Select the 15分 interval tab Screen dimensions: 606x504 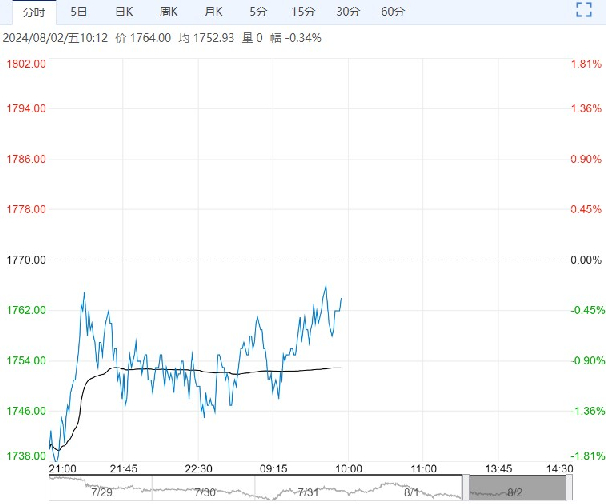pyautogui.click(x=302, y=12)
